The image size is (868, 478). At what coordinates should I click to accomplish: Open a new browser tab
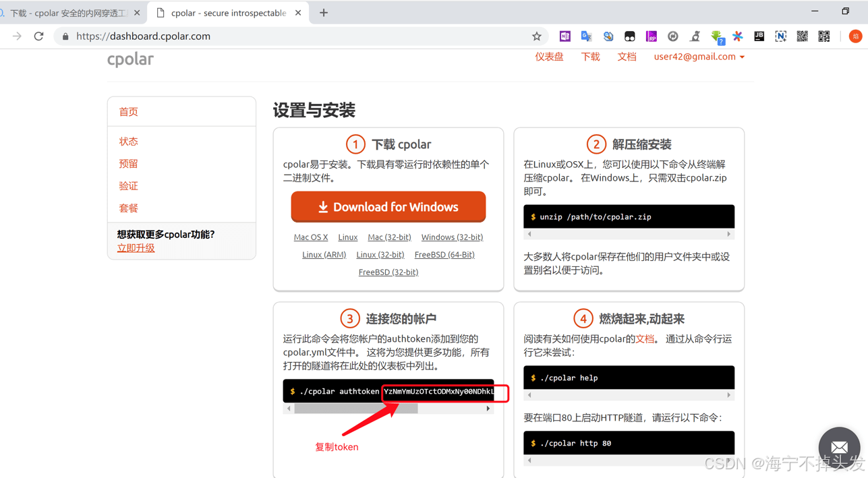324,13
